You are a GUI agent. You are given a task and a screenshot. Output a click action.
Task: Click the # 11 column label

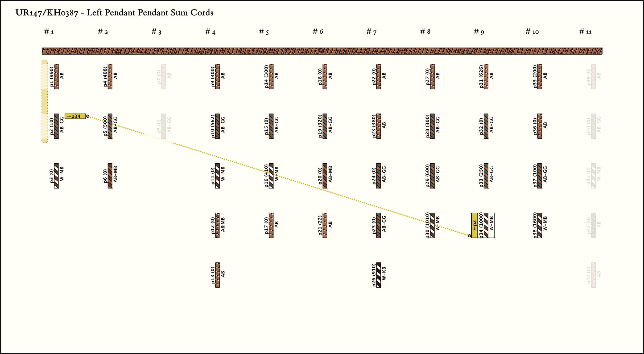586,32
